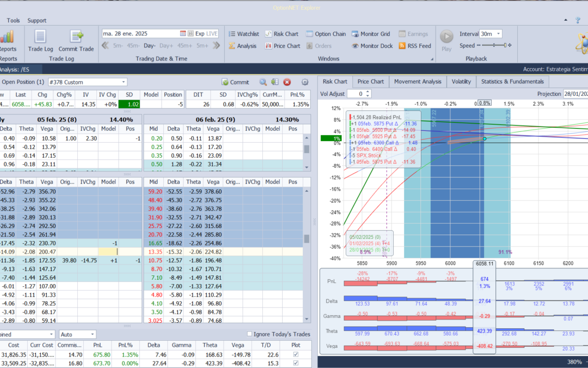Open the Trade Log icon

(40, 37)
